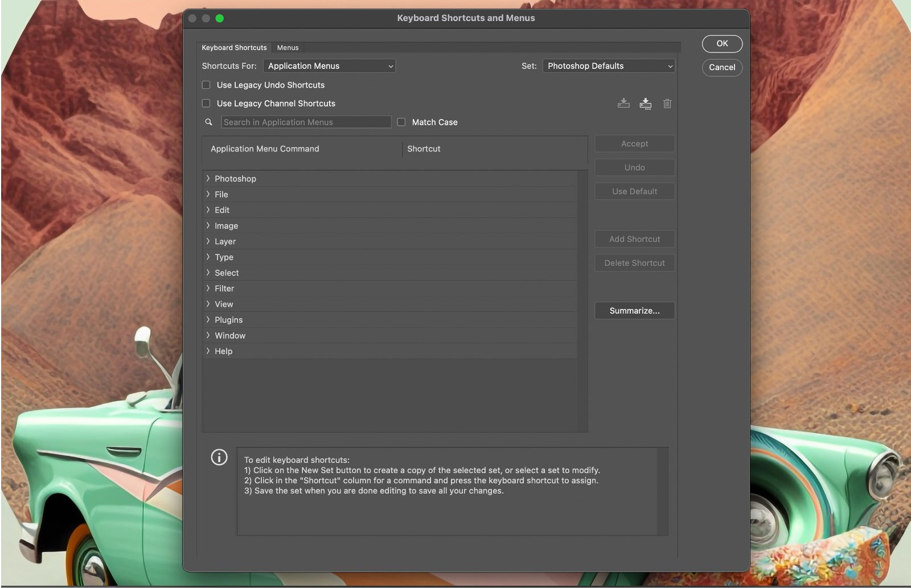Click the OK button
The width and height of the screenshot is (911, 588).
[x=722, y=44]
